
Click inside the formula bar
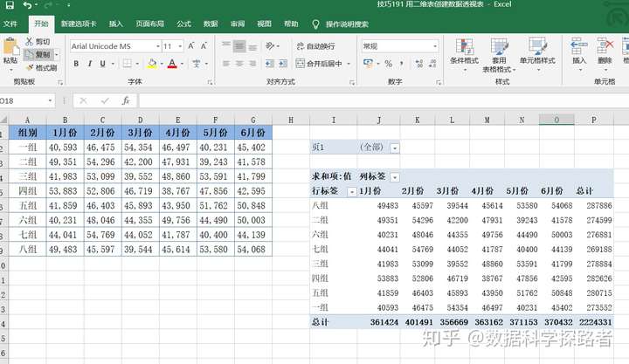pyautogui.click(x=384, y=100)
